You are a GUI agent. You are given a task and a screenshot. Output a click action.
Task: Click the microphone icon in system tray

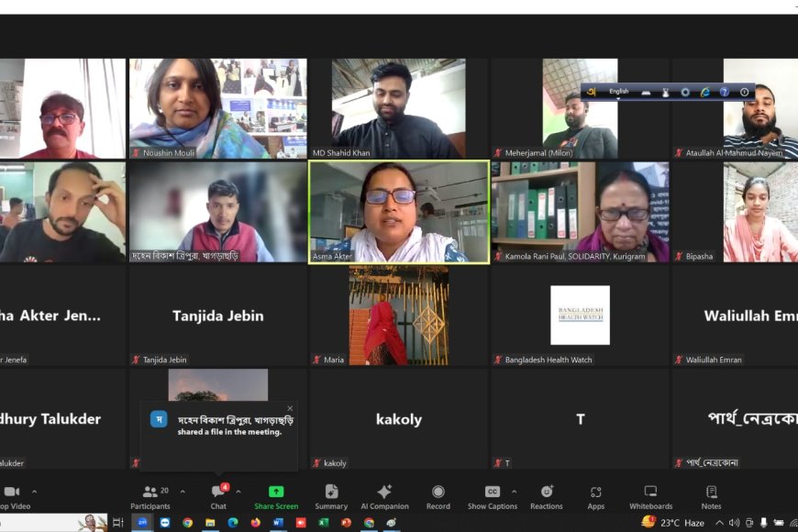tap(763, 522)
